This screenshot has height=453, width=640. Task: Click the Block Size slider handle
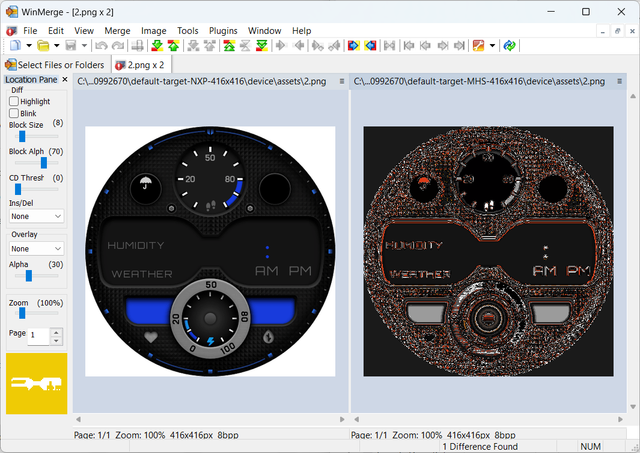pyautogui.click(x=22, y=136)
